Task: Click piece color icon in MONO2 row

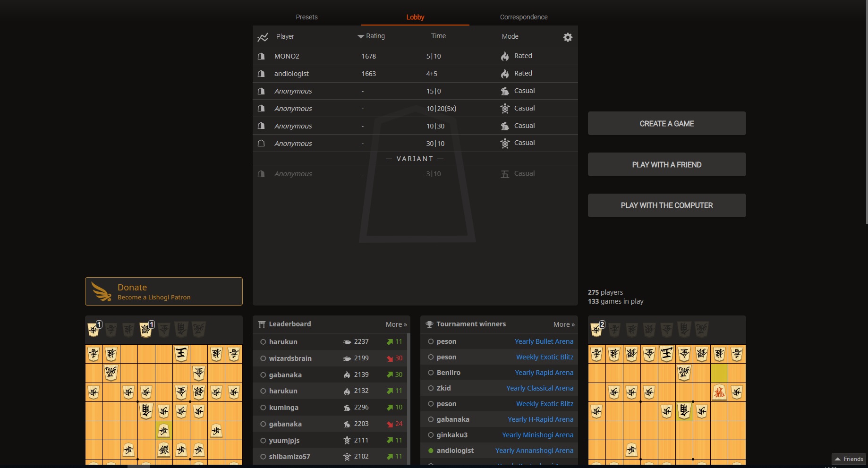Action: tap(261, 56)
